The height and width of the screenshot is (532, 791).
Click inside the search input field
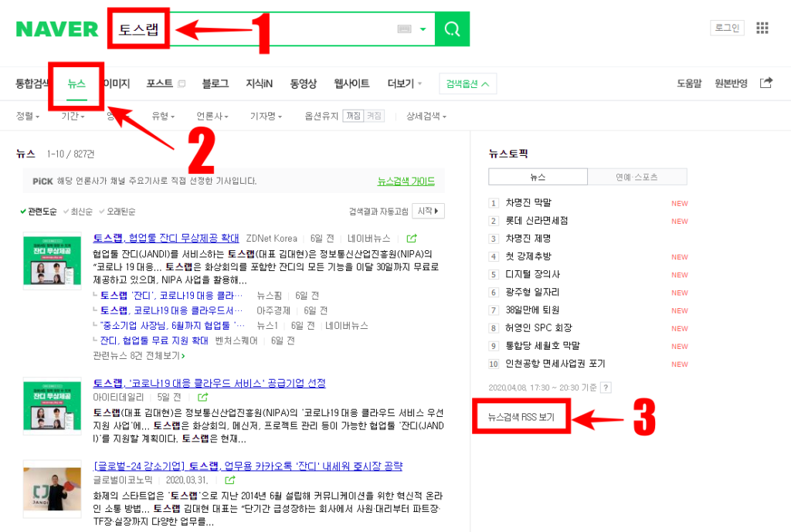point(273,29)
